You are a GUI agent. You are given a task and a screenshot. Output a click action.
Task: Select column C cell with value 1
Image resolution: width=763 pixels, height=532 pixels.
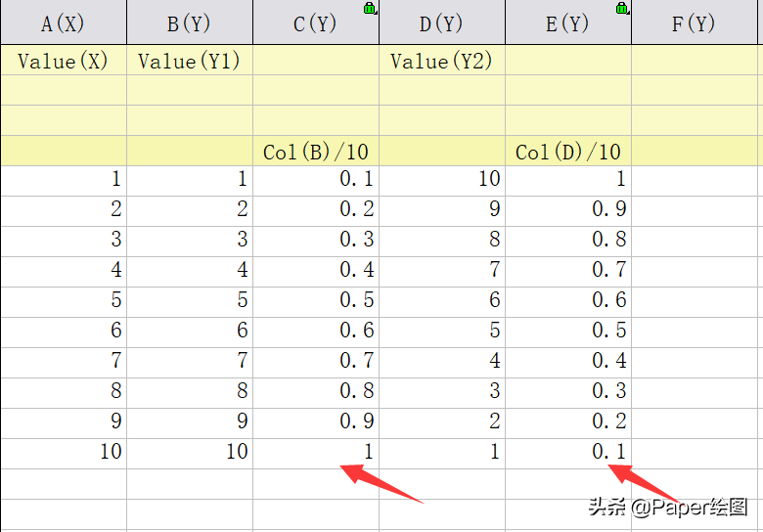pyautogui.click(x=316, y=454)
